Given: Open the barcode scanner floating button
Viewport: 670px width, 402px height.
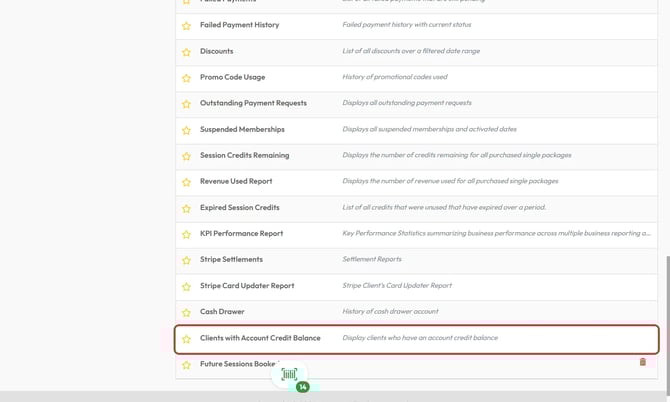Looking at the screenshot, I should [289, 375].
